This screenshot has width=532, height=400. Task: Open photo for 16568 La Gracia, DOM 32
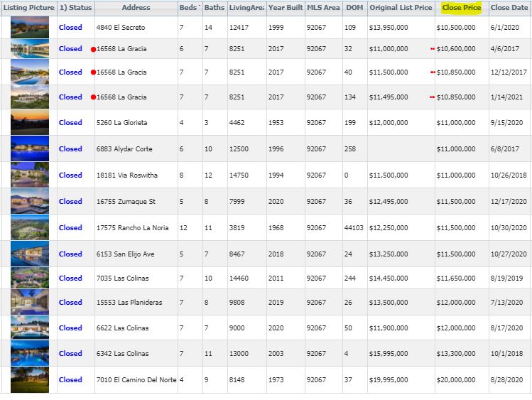30,48
